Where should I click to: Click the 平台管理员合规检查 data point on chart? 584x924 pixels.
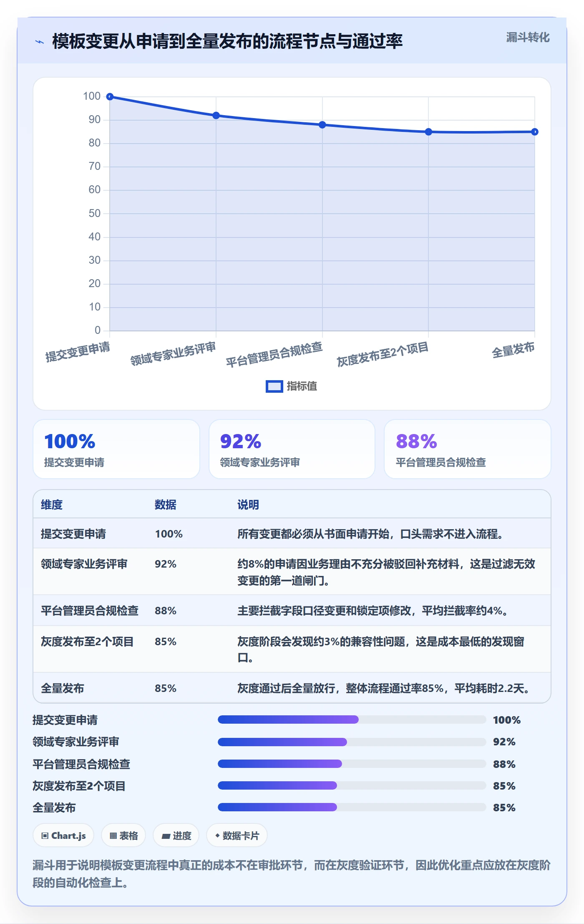[322, 125]
